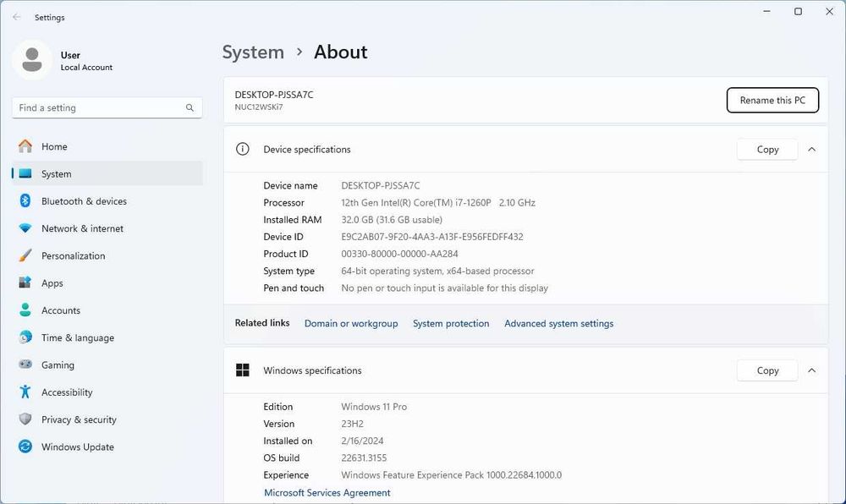Select processor value 12th Gen Intel Core i7-1260P
The image size is (846, 504).
[438, 203]
